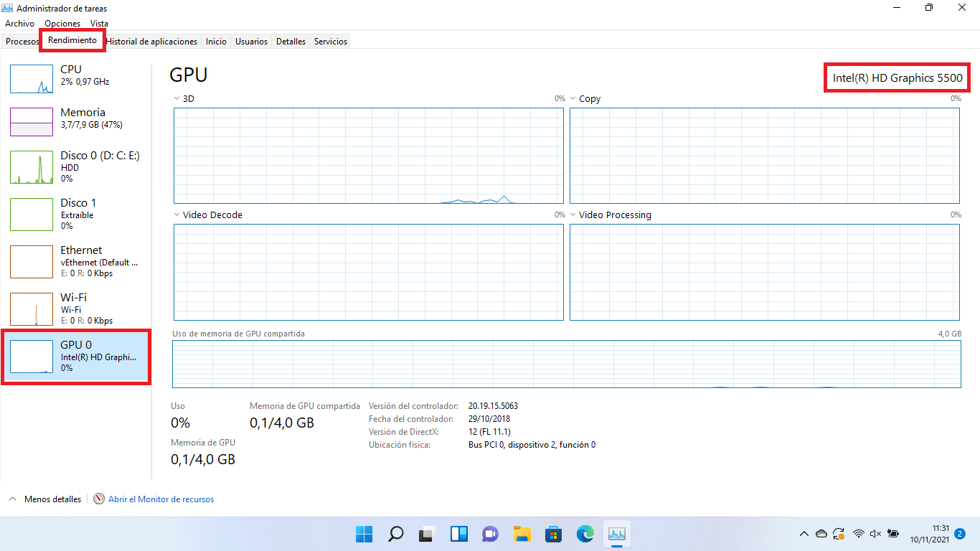This screenshot has width=980, height=551.
Task: Click the Video Decode usage graph
Action: coord(369,273)
